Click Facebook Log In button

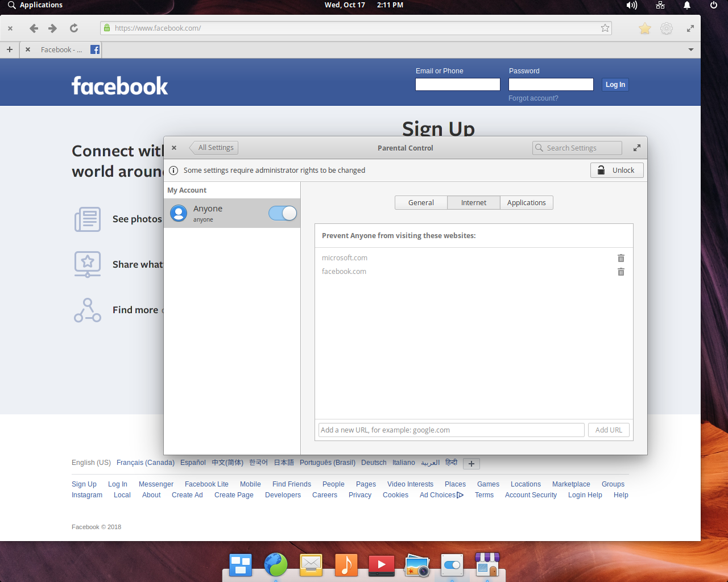click(615, 85)
